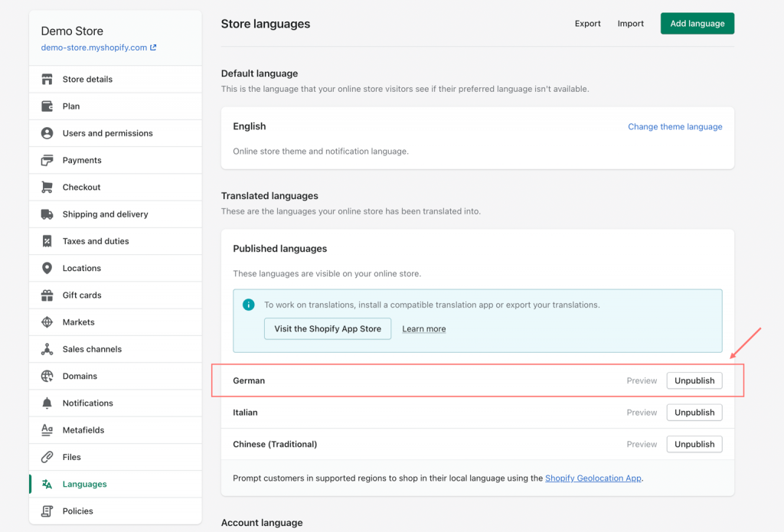784x532 pixels.
Task: Select Domains in the settings sidebar
Action: tap(80, 377)
